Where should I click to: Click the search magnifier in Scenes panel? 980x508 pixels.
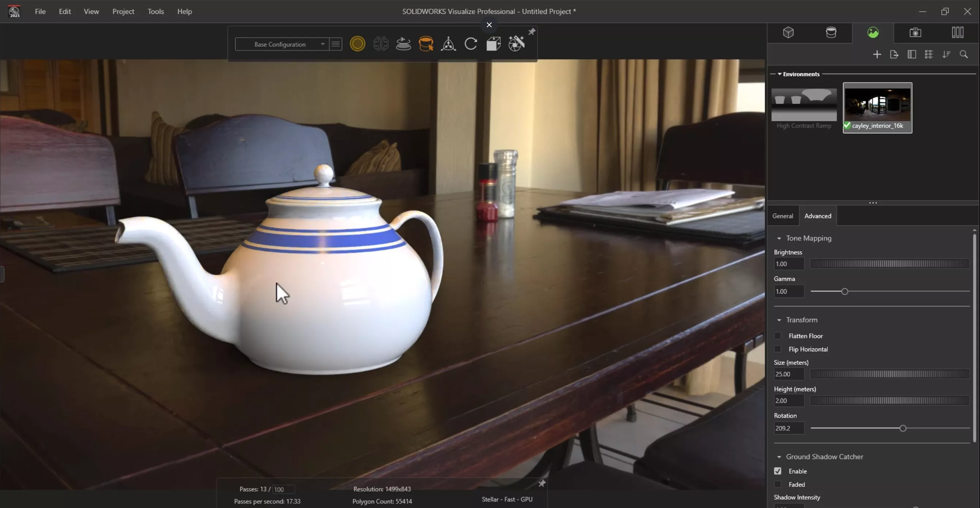[x=963, y=54]
